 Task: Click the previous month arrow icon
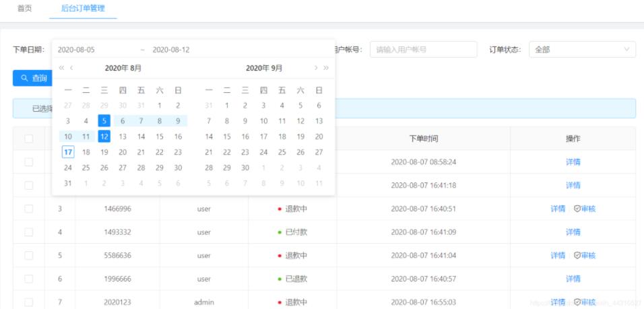[x=71, y=68]
